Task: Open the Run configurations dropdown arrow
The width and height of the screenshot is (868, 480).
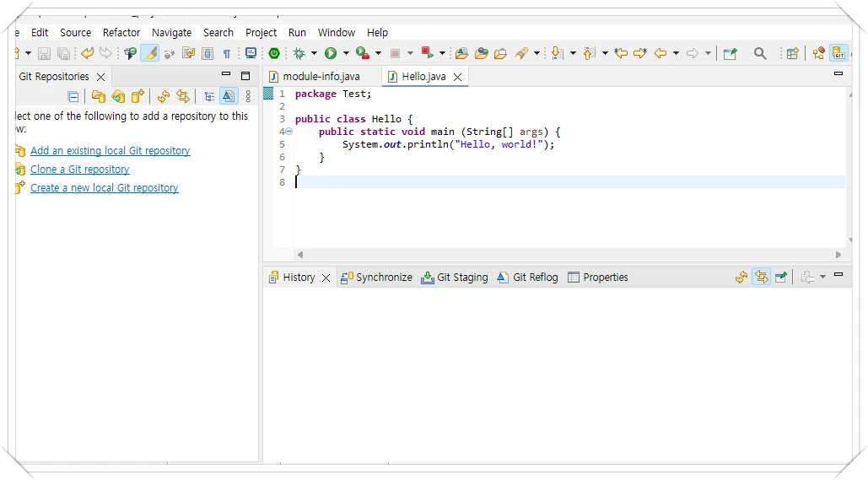Action: pos(346,53)
